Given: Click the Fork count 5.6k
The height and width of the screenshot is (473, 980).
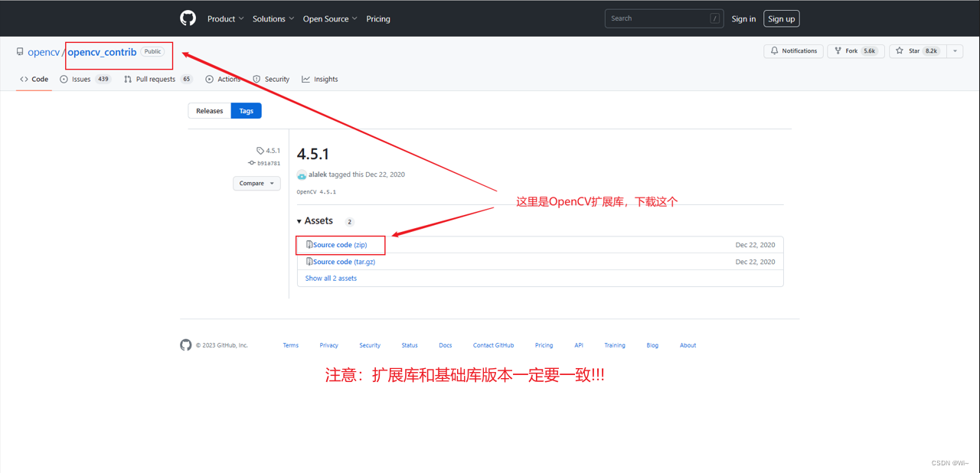Looking at the screenshot, I should [x=870, y=51].
